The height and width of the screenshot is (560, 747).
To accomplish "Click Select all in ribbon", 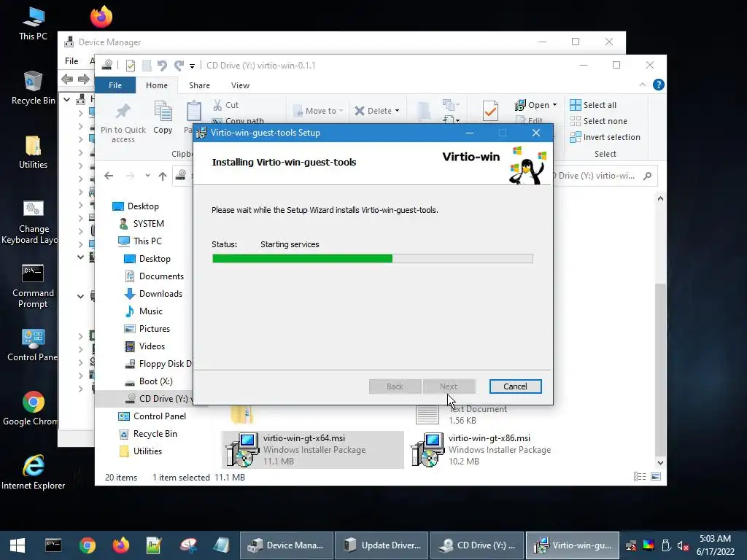I will coord(593,105).
